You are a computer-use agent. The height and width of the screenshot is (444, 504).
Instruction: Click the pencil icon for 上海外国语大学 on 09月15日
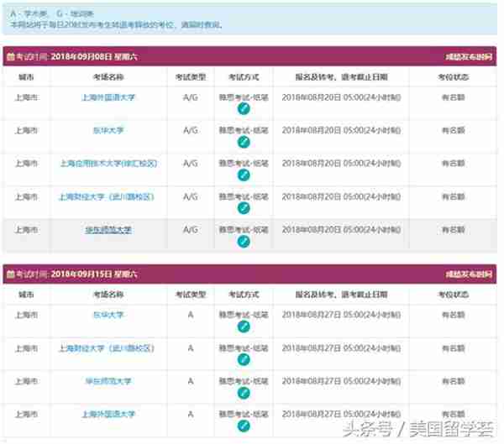[244, 426]
